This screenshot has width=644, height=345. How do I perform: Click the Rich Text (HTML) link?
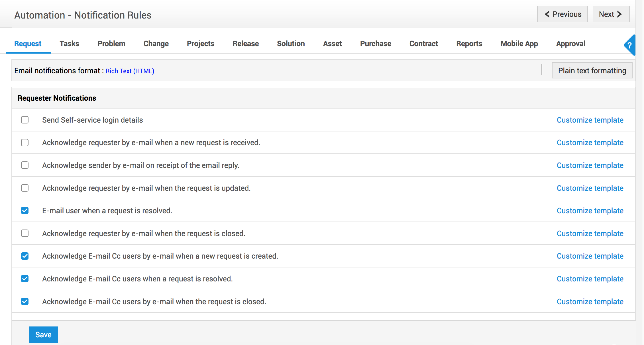[x=130, y=71]
